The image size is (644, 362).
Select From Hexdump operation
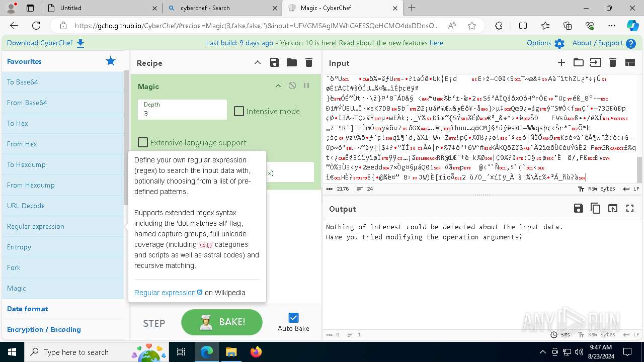pyautogui.click(x=62, y=185)
